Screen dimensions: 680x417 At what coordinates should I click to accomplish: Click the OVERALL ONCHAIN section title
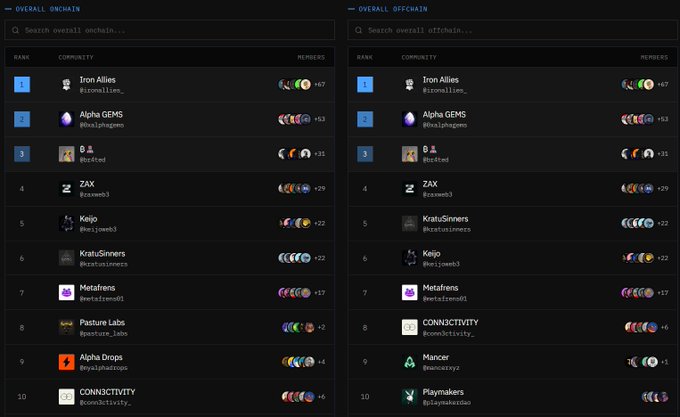tap(48, 9)
